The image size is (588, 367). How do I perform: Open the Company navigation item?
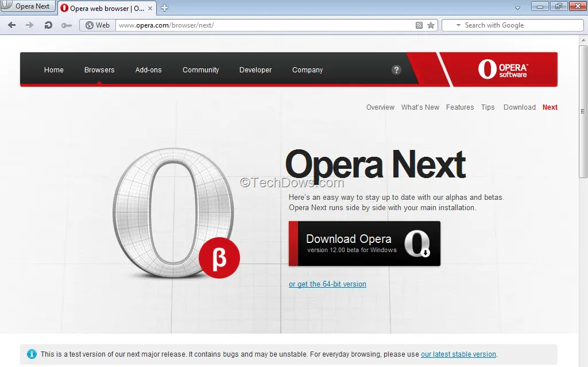[x=308, y=70]
